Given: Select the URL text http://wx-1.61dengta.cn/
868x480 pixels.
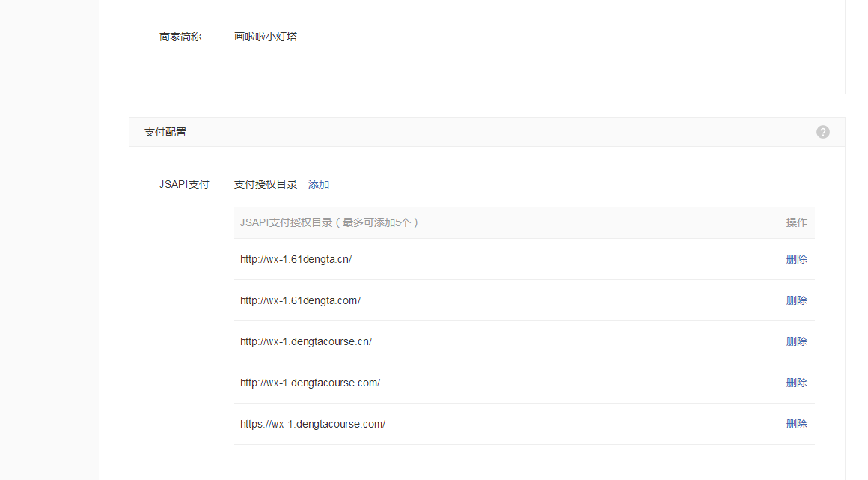Looking at the screenshot, I should [296, 259].
